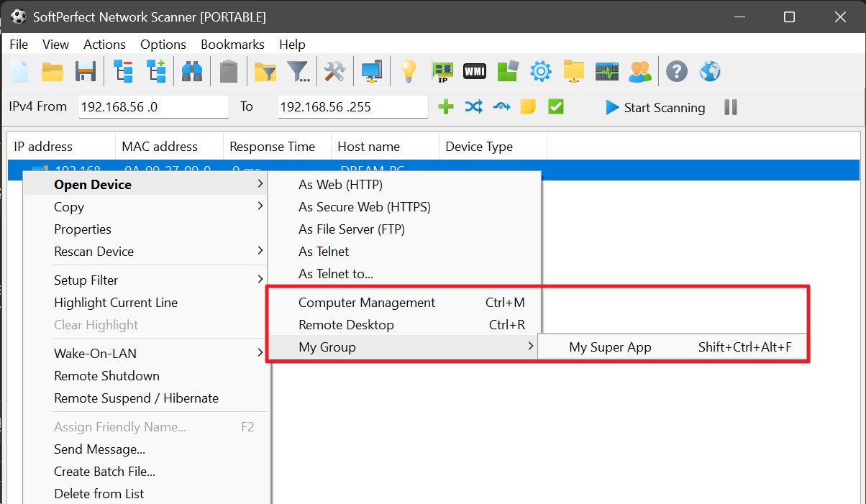Click the activity monitor graph icon
Viewport: 866px width, 504px height.
click(607, 70)
